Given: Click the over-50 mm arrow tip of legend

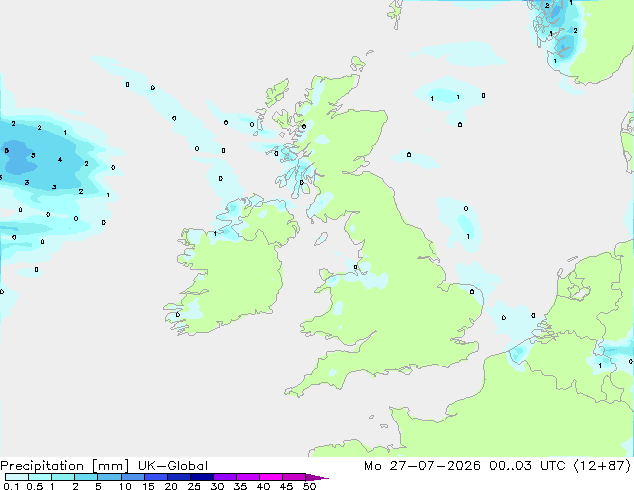Looking at the screenshot, I should point(317,477).
